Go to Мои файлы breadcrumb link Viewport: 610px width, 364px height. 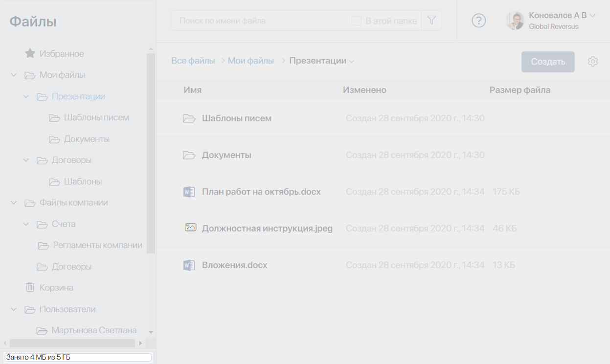tap(251, 61)
